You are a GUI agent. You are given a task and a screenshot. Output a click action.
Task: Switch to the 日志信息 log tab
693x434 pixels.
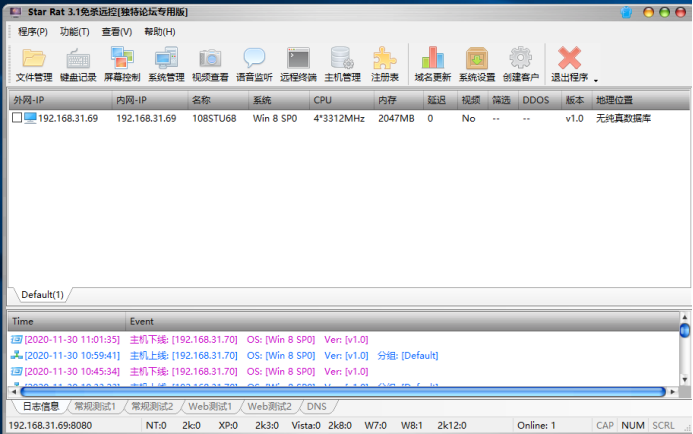(x=41, y=407)
